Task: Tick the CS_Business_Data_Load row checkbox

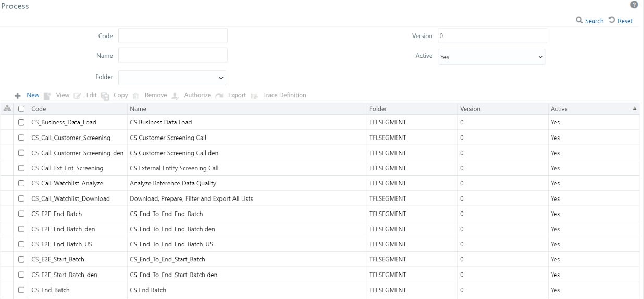Action: point(21,122)
